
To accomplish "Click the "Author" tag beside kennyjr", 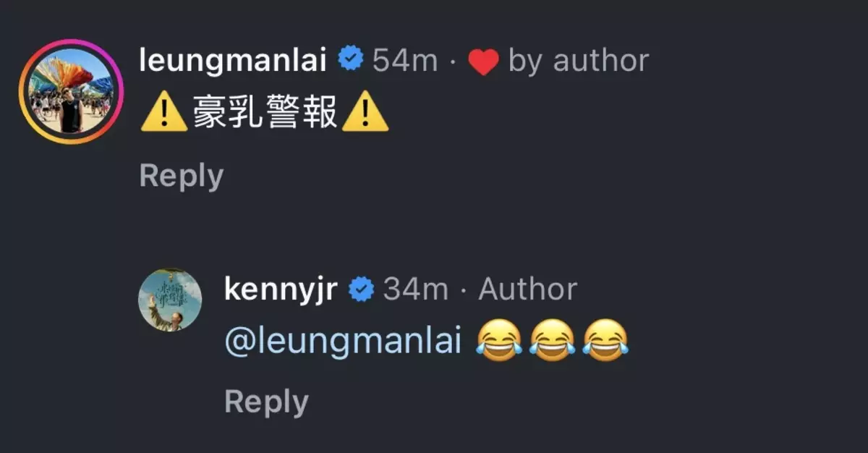I will (x=528, y=290).
